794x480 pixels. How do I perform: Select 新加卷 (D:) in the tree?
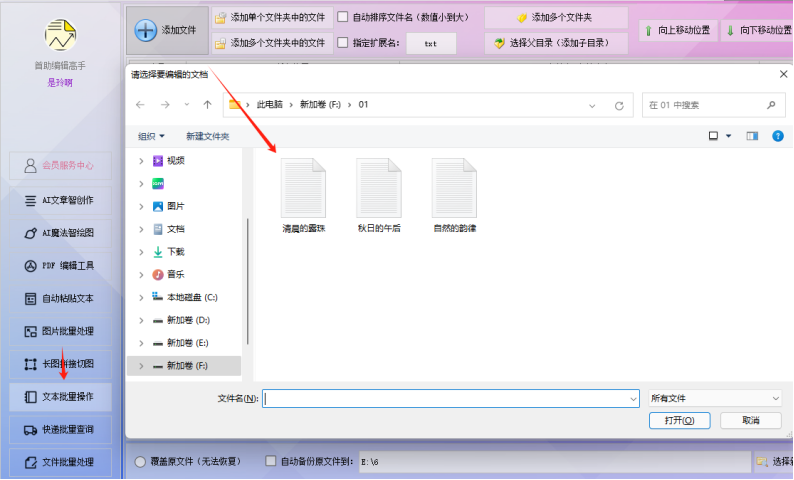(188, 321)
